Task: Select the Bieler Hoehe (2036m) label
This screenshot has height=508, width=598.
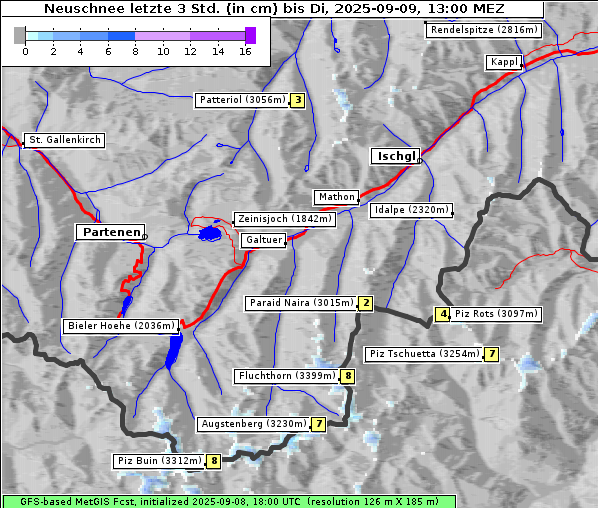Action: [121, 326]
